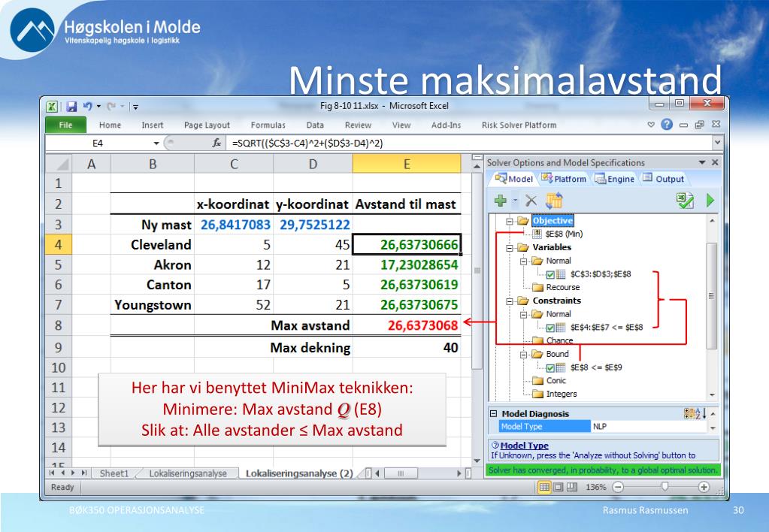
Task: Adjust the zoom slider handle
Action: pyautogui.click(x=665, y=486)
